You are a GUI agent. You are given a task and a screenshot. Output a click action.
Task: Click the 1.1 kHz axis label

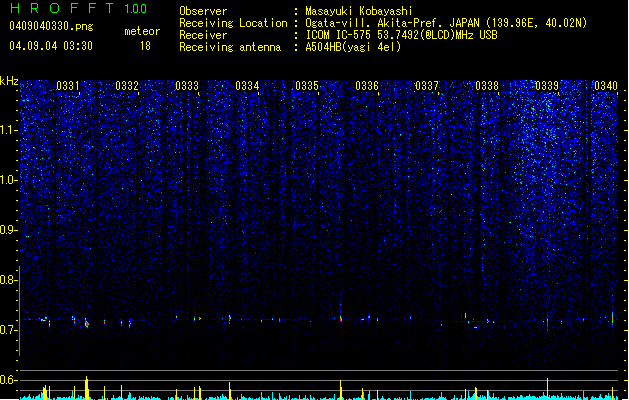[8, 130]
